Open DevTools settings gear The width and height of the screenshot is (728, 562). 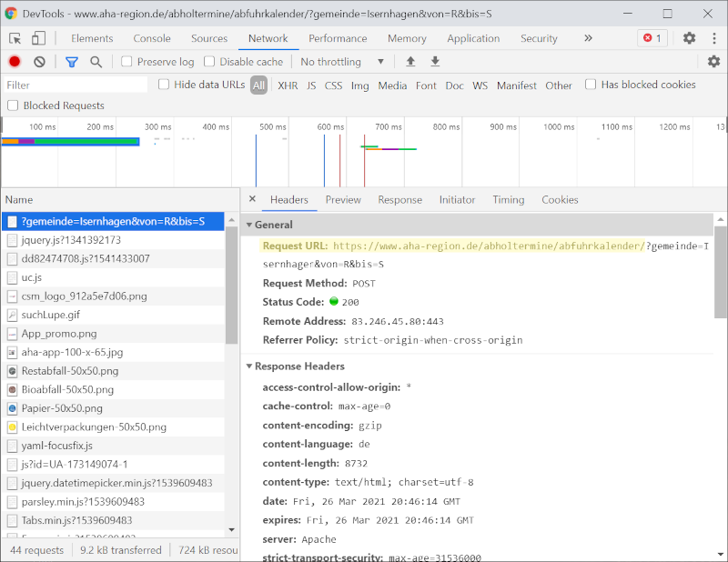click(x=689, y=38)
